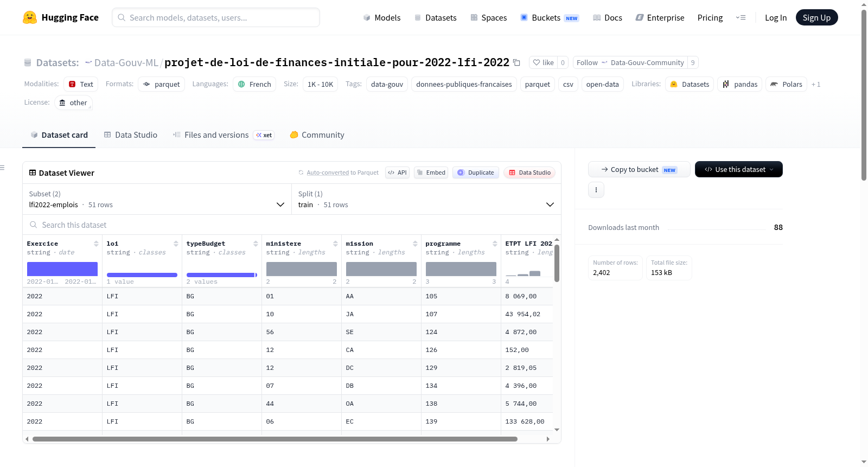Open the Enterprise nav item

(x=660, y=17)
